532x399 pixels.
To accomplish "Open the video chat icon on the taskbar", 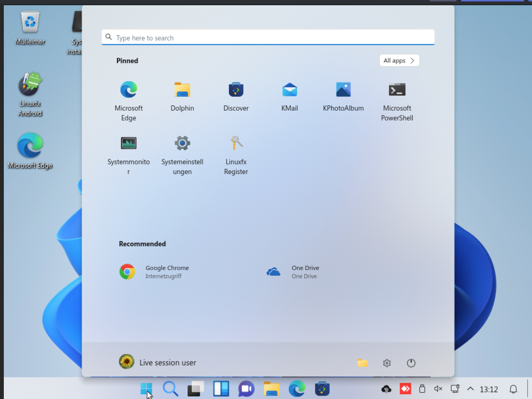I will pyautogui.click(x=246, y=389).
